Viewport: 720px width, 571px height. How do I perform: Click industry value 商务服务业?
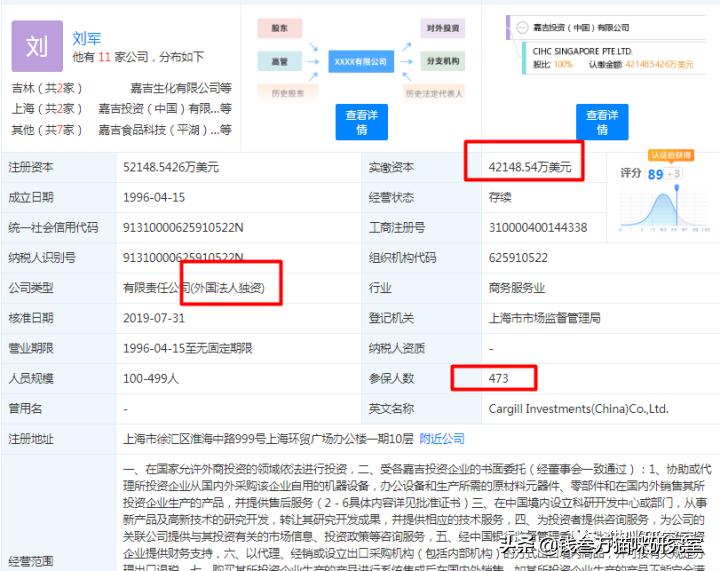pyautogui.click(x=517, y=288)
